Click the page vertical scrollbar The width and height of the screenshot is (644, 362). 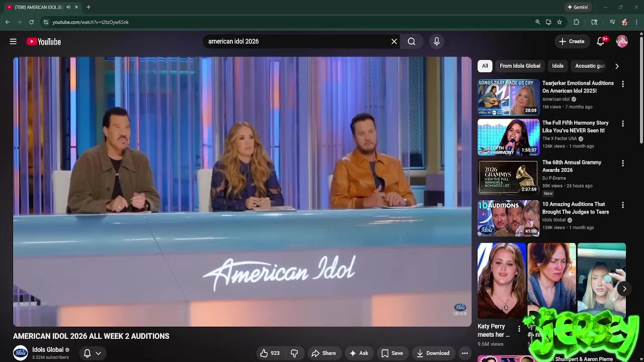641,90
